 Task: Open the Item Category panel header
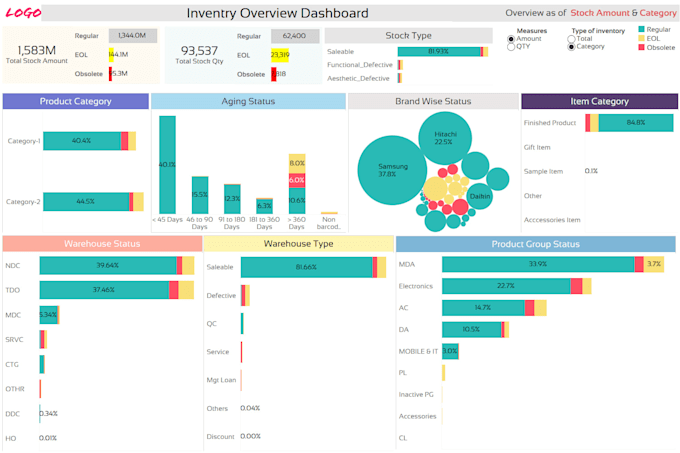click(x=599, y=101)
